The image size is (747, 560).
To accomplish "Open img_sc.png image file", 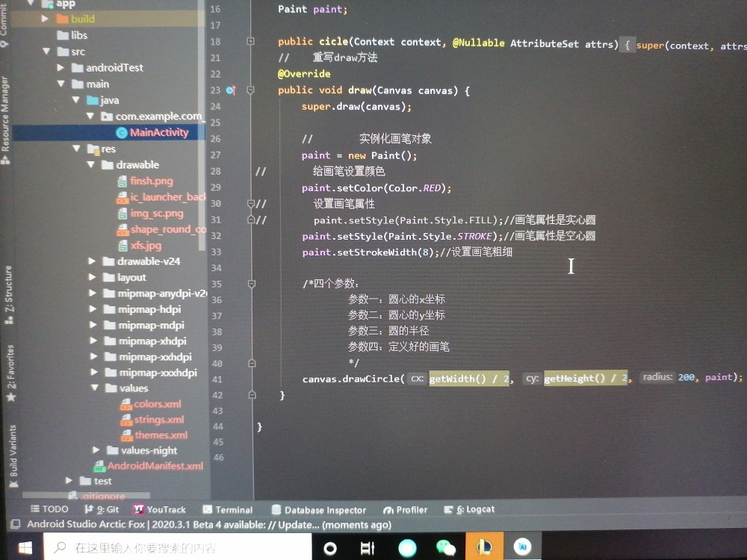I will [151, 214].
